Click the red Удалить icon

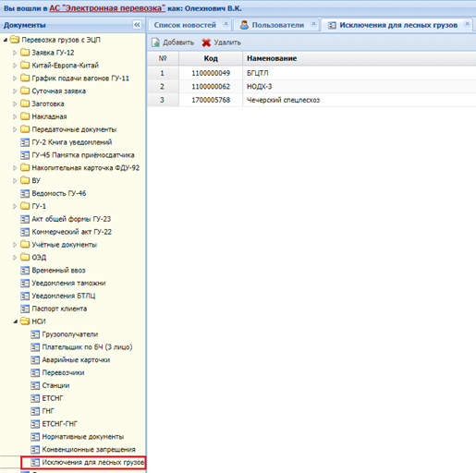pyautogui.click(x=206, y=42)
